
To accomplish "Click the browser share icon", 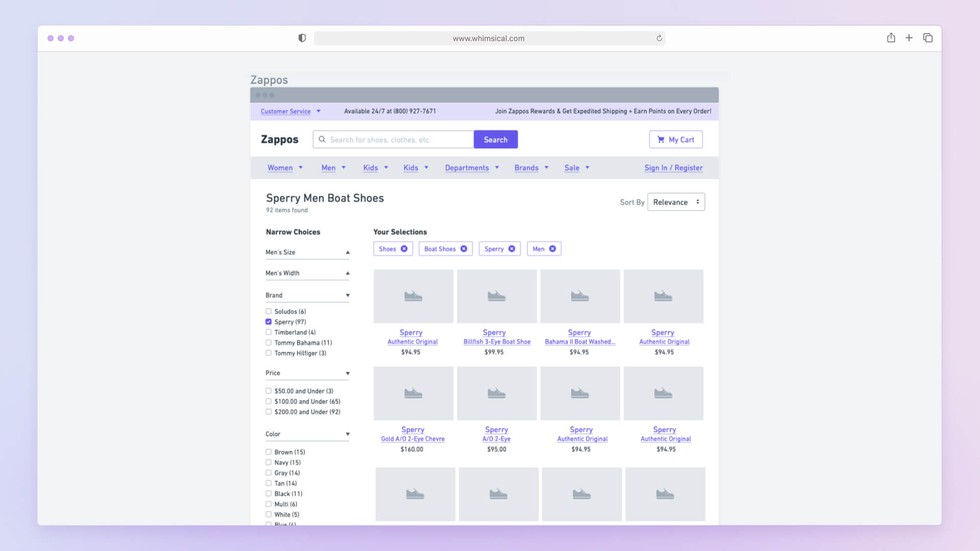I will (891, 38).
